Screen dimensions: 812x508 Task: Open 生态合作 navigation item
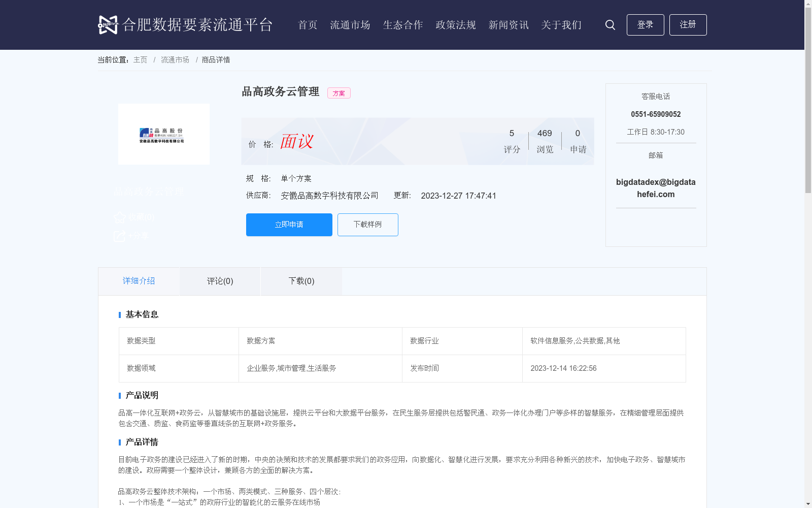[403, 25]
